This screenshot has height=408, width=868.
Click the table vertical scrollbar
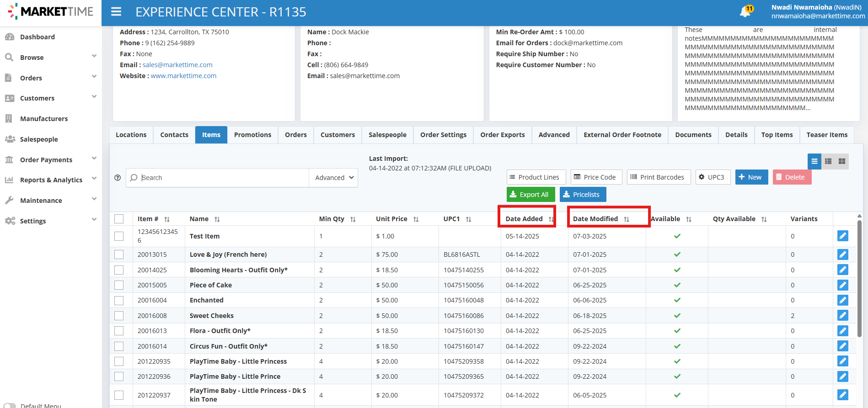click(860, 279)
